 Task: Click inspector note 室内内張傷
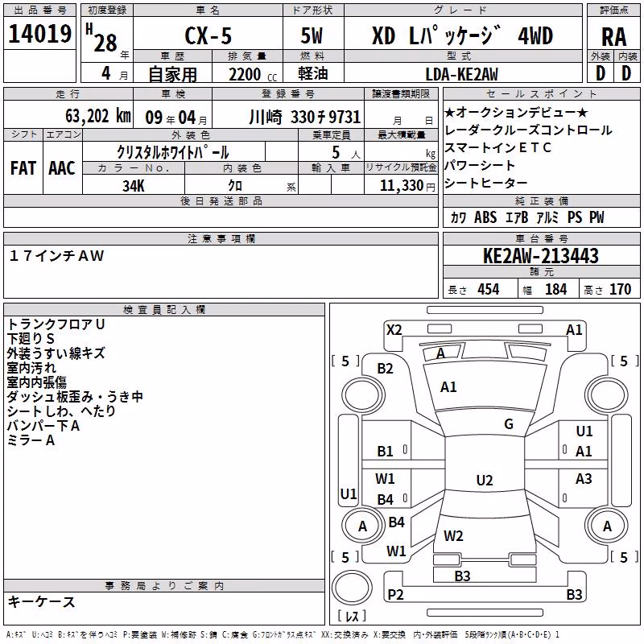tap(37, 382)
